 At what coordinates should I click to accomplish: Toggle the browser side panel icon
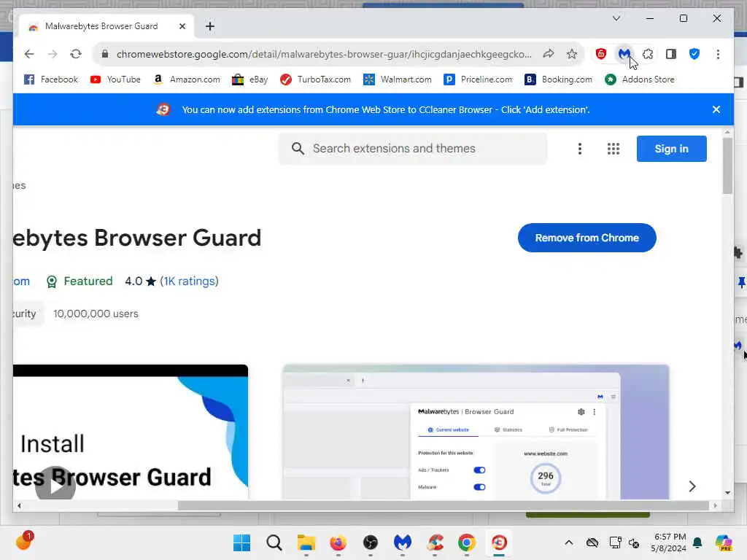coord(671,54)
